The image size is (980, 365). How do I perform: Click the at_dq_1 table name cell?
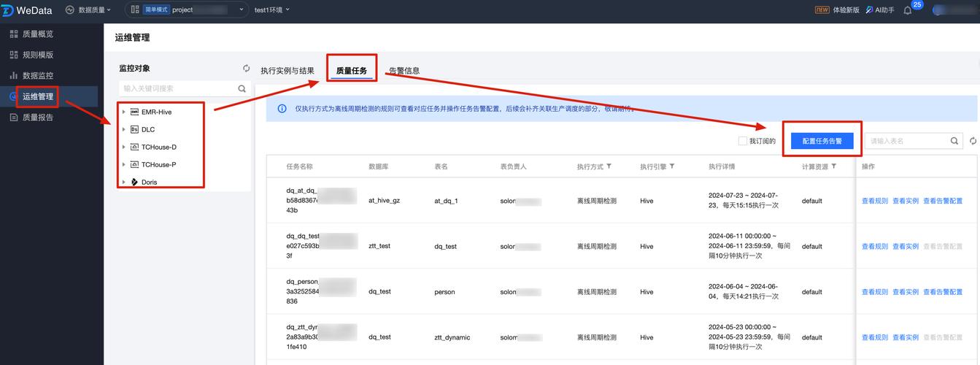[446, 201]
